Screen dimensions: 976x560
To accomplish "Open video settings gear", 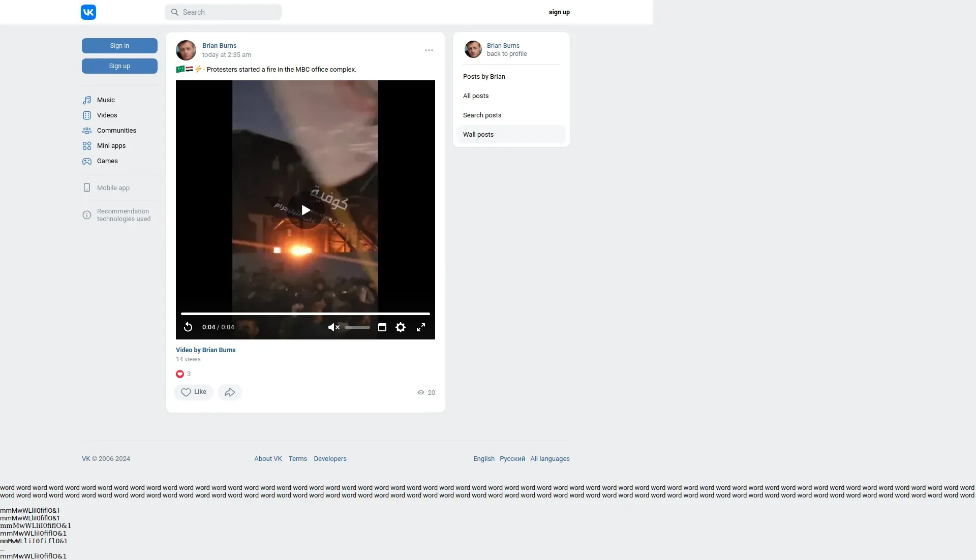I will pyautogui.click(x=401, y=327).
